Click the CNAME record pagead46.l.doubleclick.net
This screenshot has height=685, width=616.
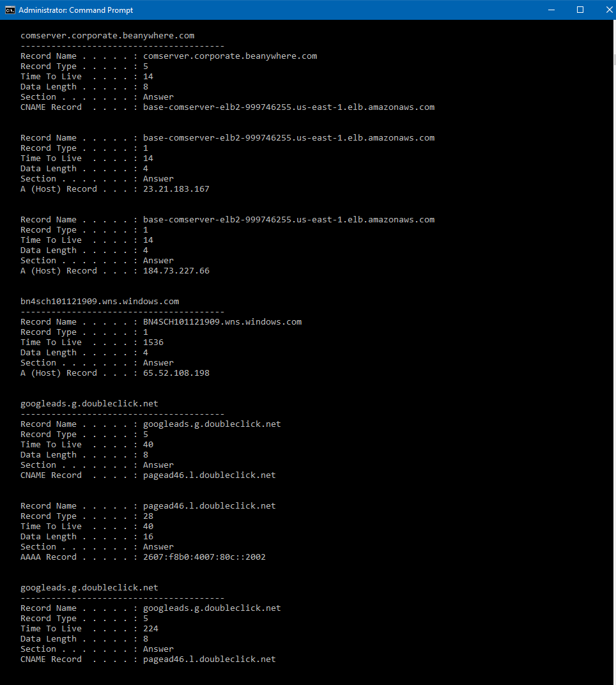pyautogui.click(x=209, y=475)
